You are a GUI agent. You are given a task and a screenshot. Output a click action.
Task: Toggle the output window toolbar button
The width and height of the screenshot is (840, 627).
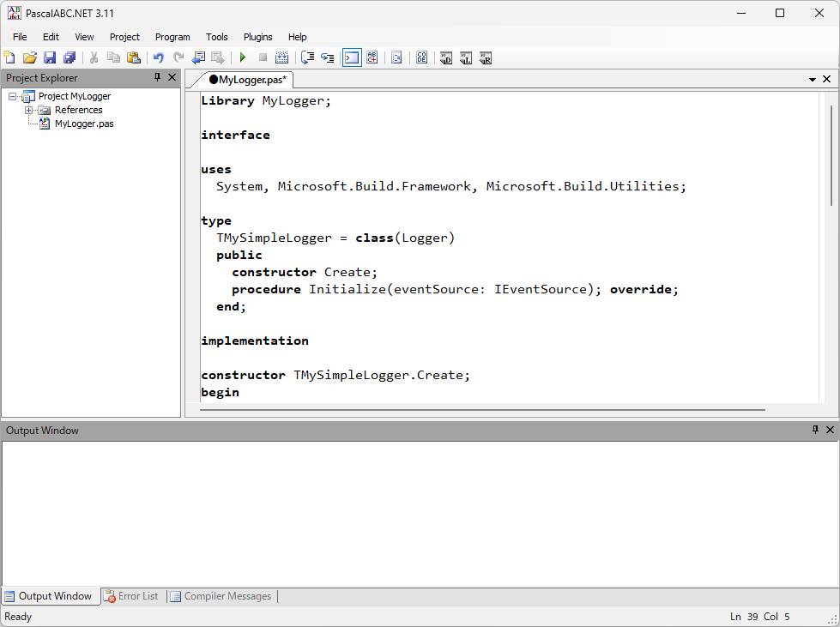pyautogui.click(x=352, y=57)
